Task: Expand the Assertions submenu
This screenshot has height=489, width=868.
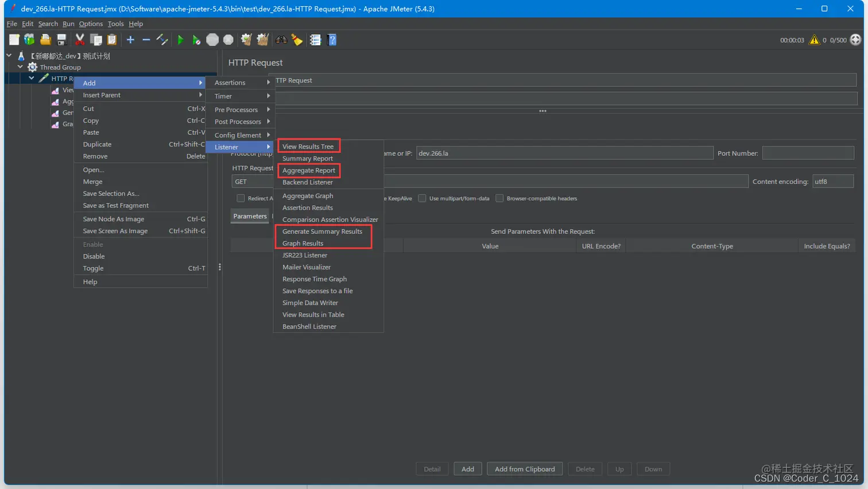Action: coord(240,83)
